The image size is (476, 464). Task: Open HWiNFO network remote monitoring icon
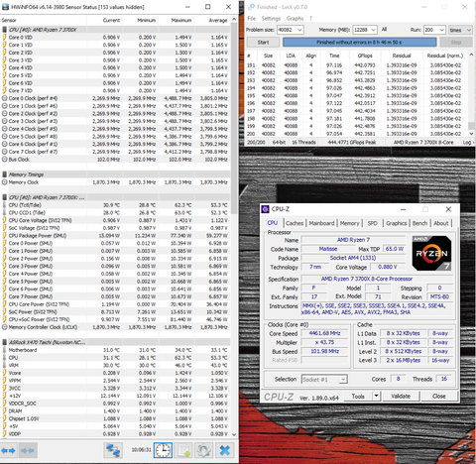pos(113,450)
